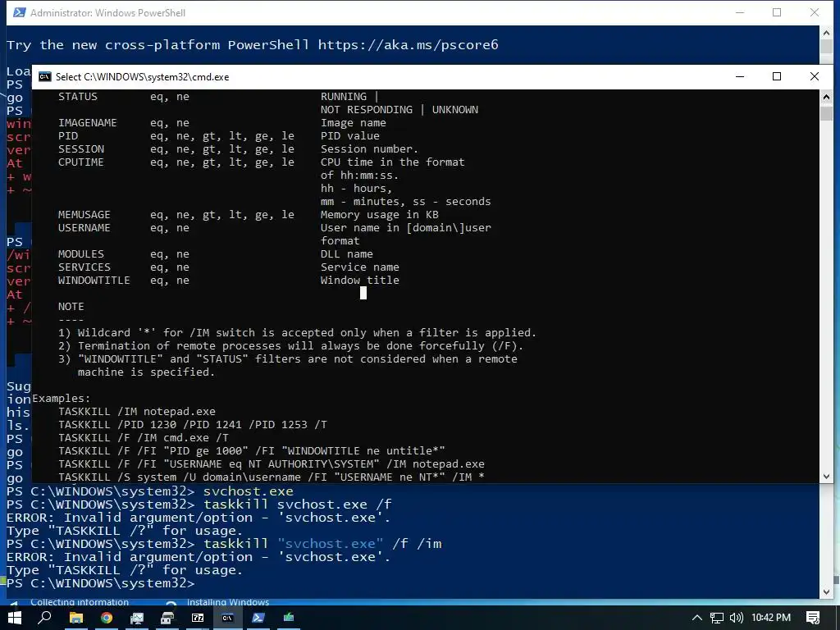840x630 pixels.
Task: Click the cmd.exe title bar text
Action: (x=143, y=76)
